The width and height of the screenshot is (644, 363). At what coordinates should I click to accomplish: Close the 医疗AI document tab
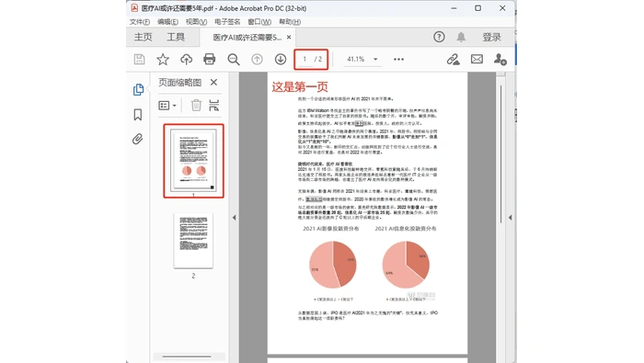point(289,38)
